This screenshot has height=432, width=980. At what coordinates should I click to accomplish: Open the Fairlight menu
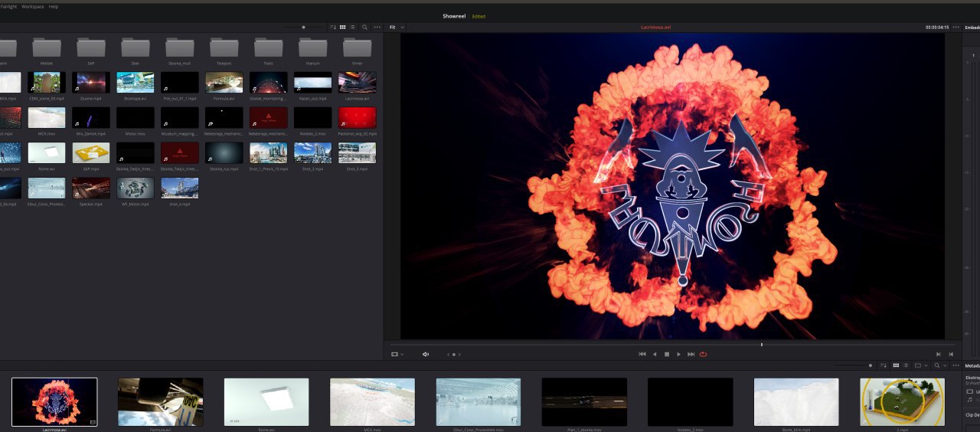point(8,6)
